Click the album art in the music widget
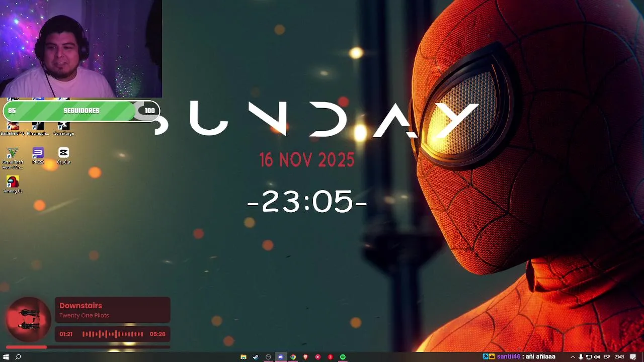644x362 pixels. pyautogui.click(x=29, y=320)
